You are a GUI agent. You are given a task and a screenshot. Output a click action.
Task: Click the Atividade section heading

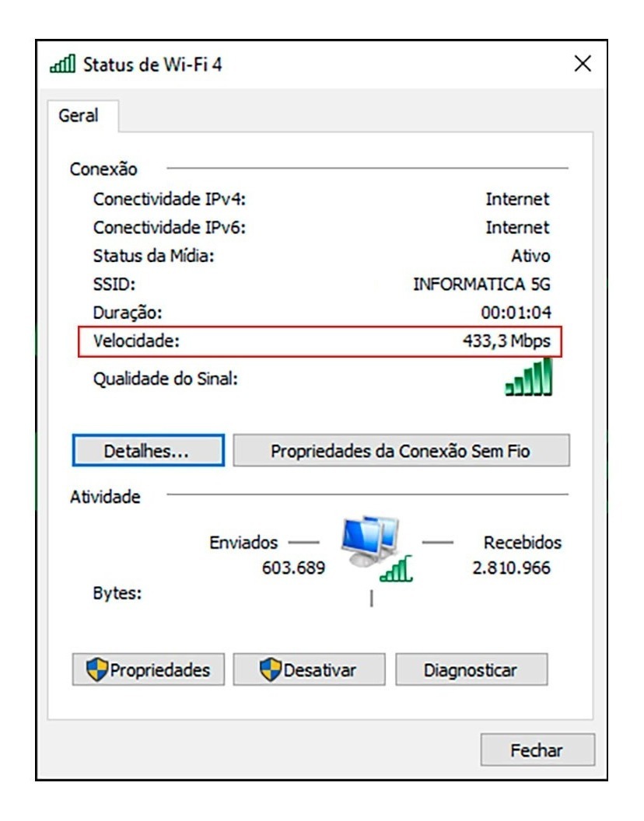[105, 497]
